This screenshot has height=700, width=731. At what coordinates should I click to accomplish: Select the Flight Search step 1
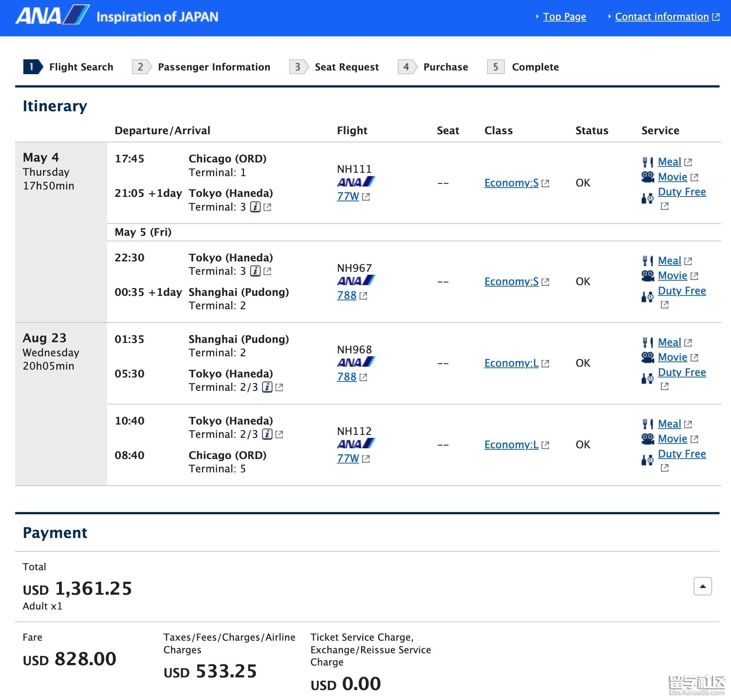click(68, 67)
